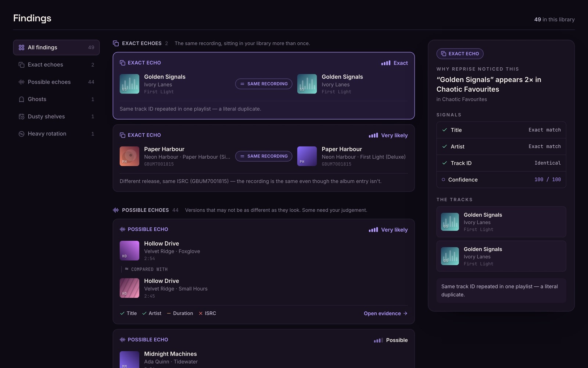The image size is (588, 368).
Task: View Dusty shelves findings
Action: 56,117
